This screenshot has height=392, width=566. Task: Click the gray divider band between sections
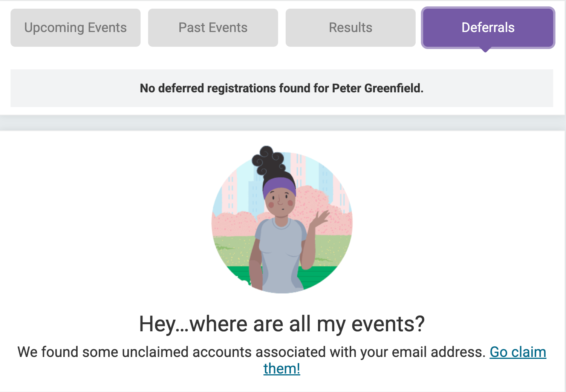click(x=283, y=123)
